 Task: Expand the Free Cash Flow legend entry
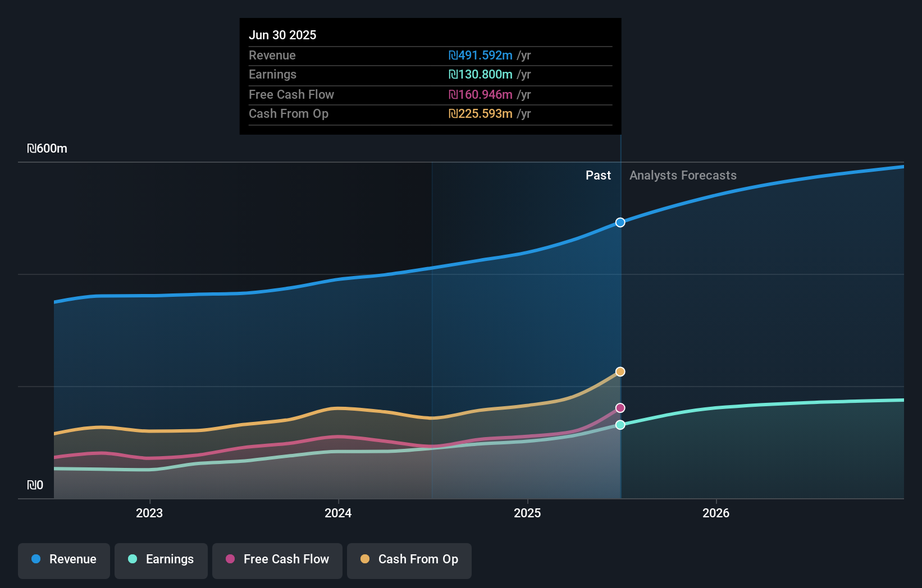tap(277, 560)
